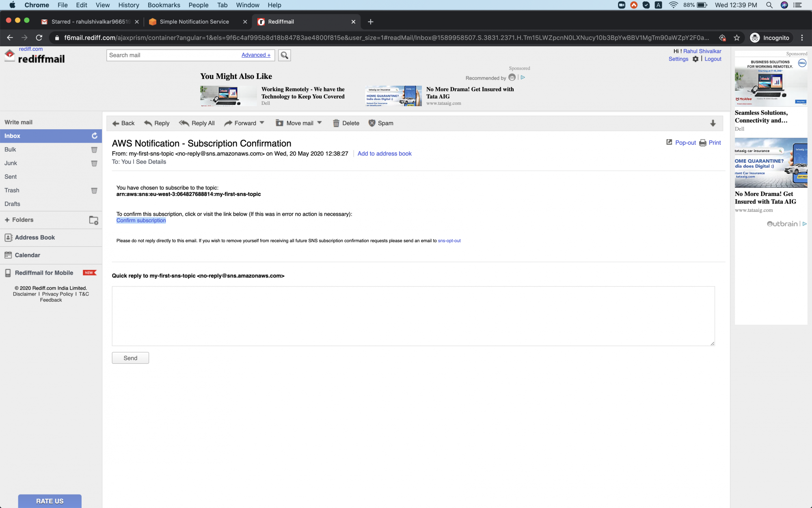
Task: Open Settings via the gear icon
Action: [695, 59]
